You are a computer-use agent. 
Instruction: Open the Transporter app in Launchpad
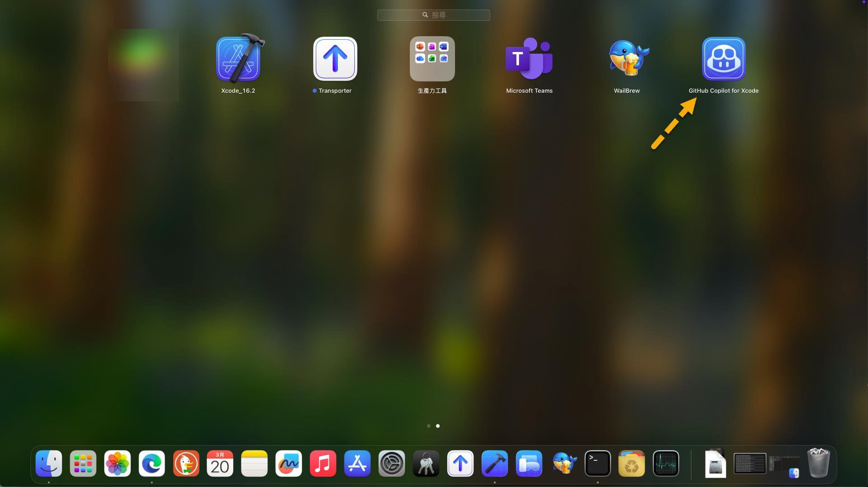coord(335,59)
